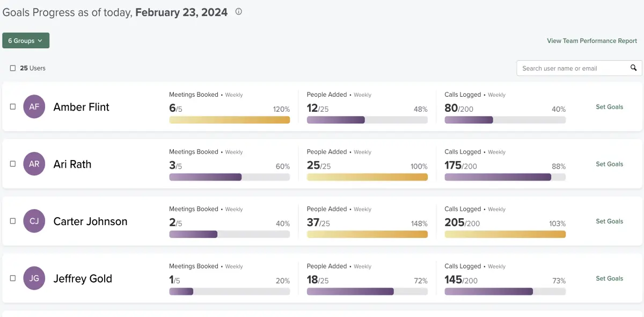Open the View Team Performance Report link
644x317 pixels.
(x=591, y=41)
